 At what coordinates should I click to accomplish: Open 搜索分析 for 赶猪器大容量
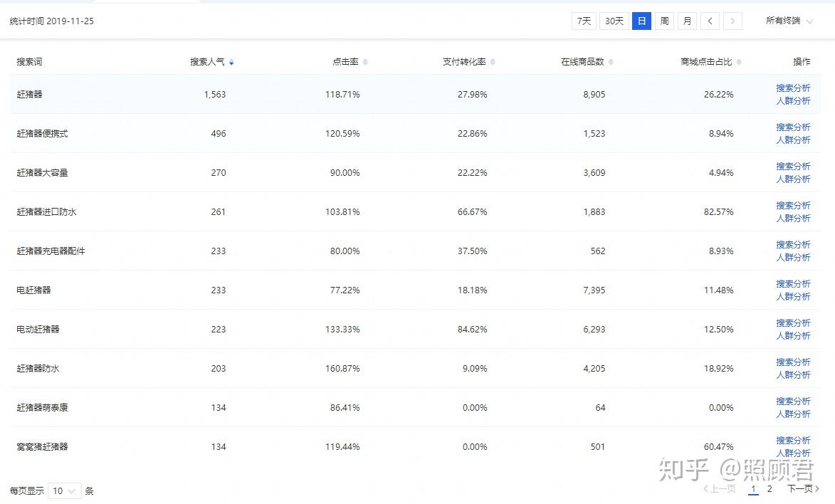(x=793, y=167)
